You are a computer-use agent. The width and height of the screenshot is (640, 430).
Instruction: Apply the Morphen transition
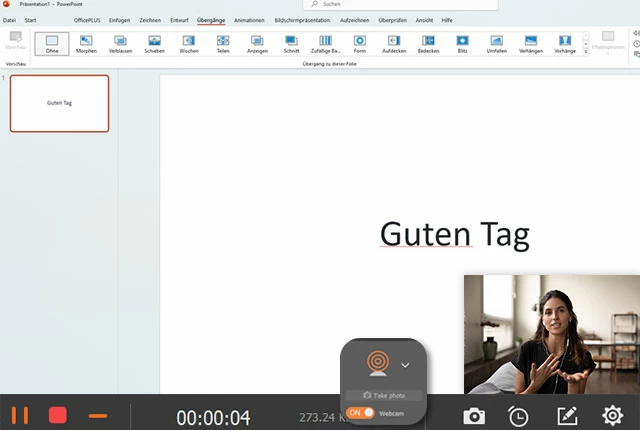pos(86,44)
